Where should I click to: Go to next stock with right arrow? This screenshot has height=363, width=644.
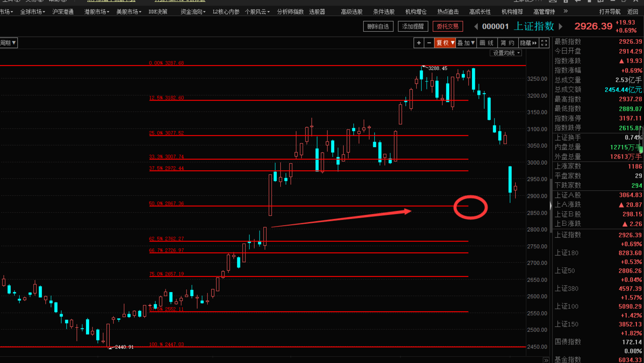tap(561, 27)
